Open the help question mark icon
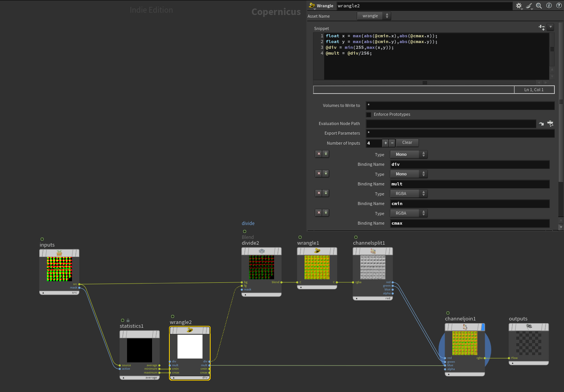 point(559,5)
